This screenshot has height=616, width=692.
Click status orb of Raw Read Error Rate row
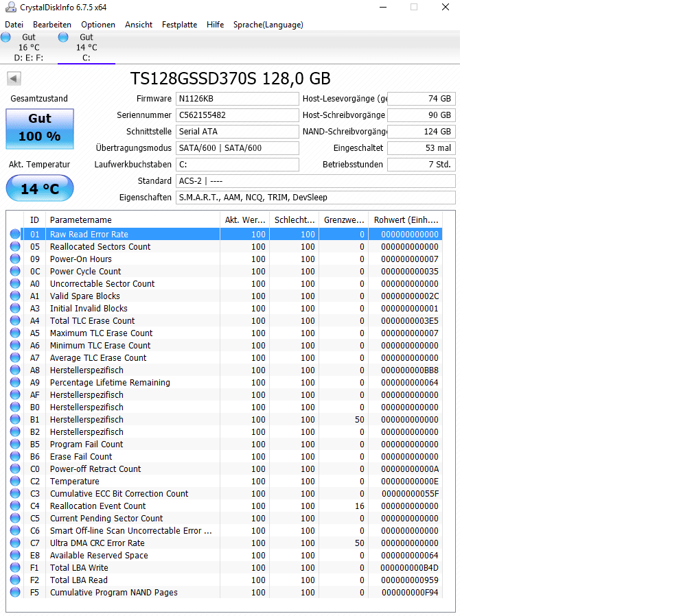[15, 234]
